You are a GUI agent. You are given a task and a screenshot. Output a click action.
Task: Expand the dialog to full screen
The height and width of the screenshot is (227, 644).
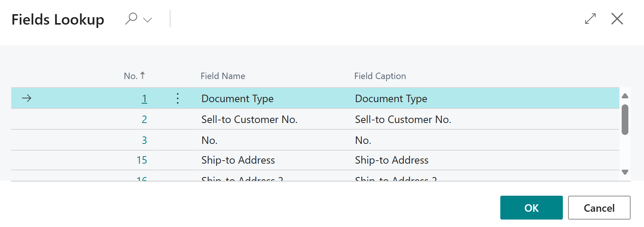(590, 19)
